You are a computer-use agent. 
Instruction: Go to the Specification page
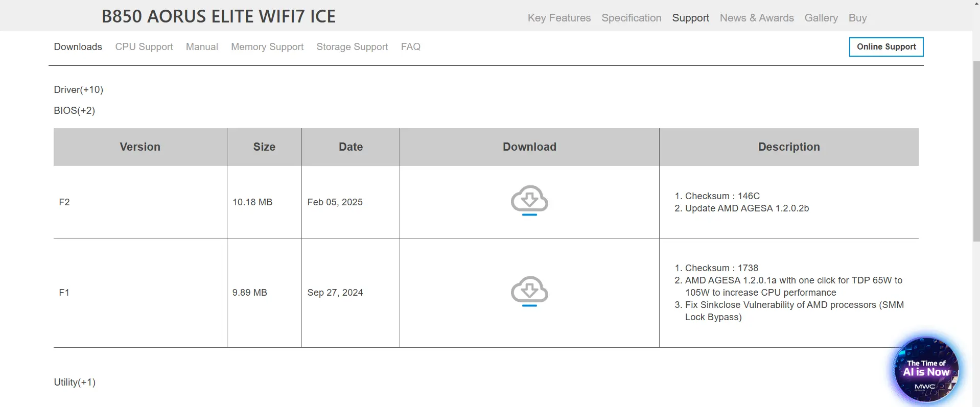pyautogui.click(x=631, y=18)
